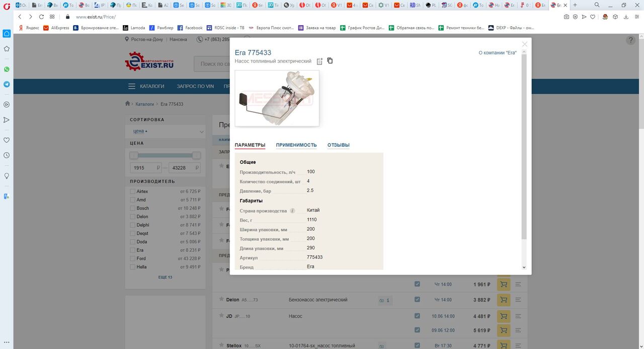Expand manufacturer list with ЕЩЕ 13

165,277
